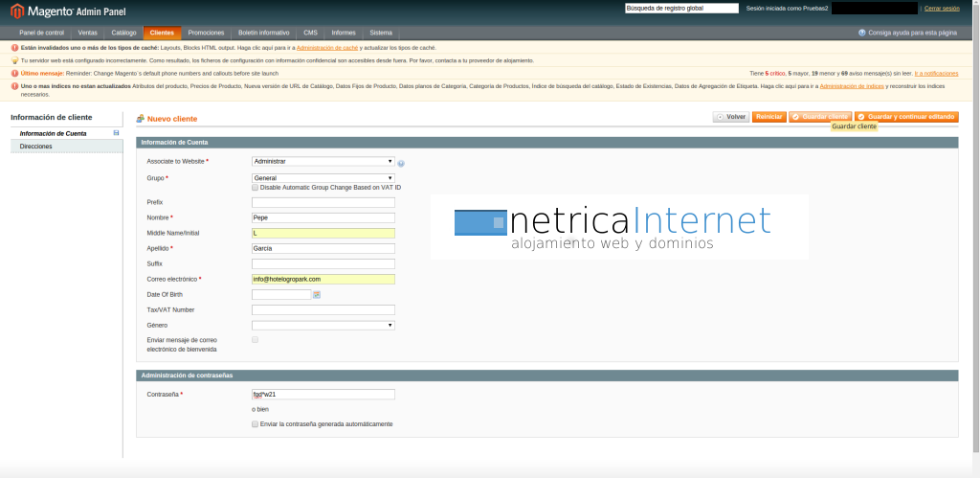The image size is (980, 478).
Task: Click the 'o bien' text
Action: click(260, 409)
